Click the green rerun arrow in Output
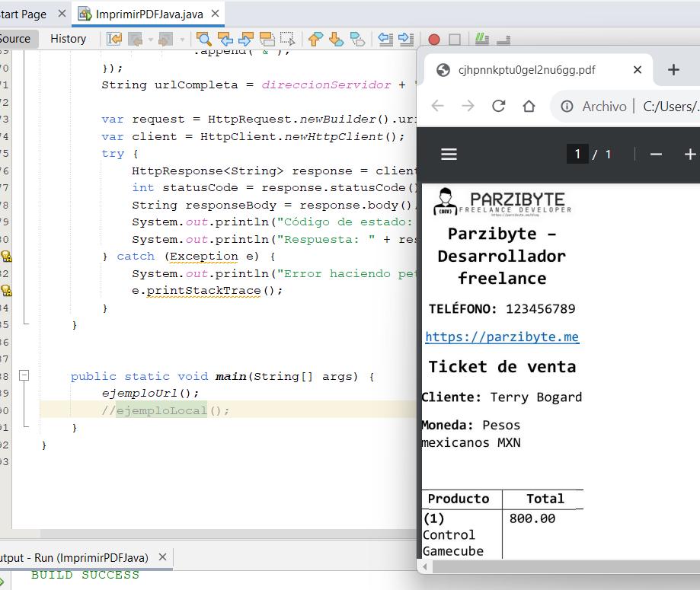The image size is (700, 590). coord(2,582)
